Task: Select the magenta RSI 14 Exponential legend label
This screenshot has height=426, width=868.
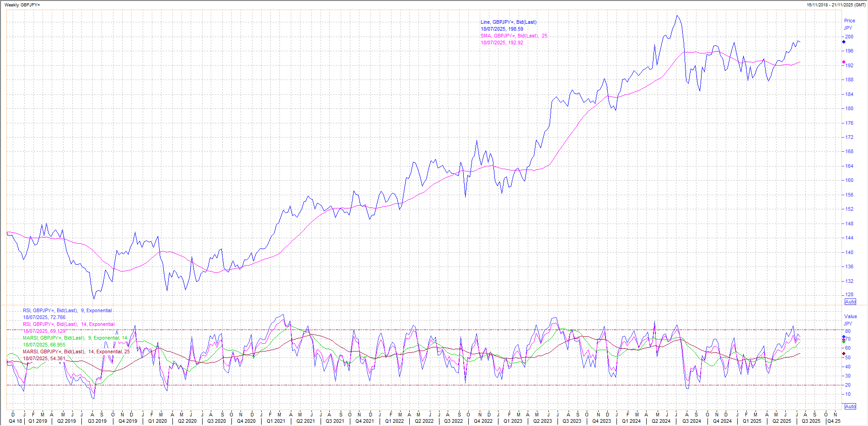Action: pyautogui.click(x=69, y=324)
